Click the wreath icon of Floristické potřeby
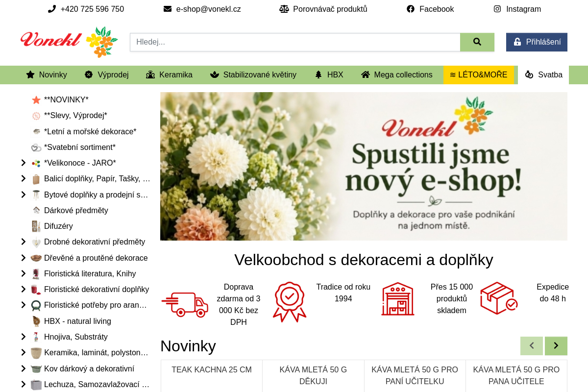 click(x=36, y=305)
